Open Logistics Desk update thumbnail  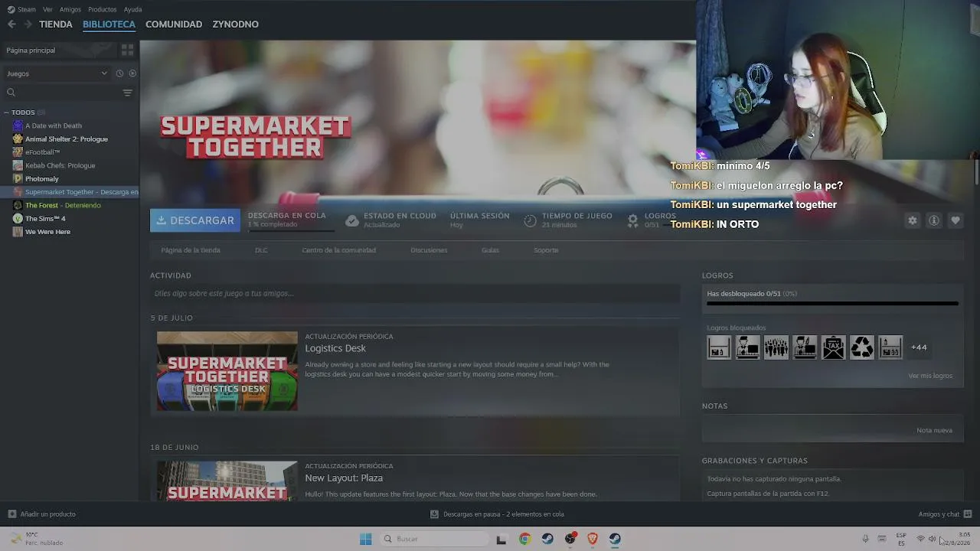227,371
